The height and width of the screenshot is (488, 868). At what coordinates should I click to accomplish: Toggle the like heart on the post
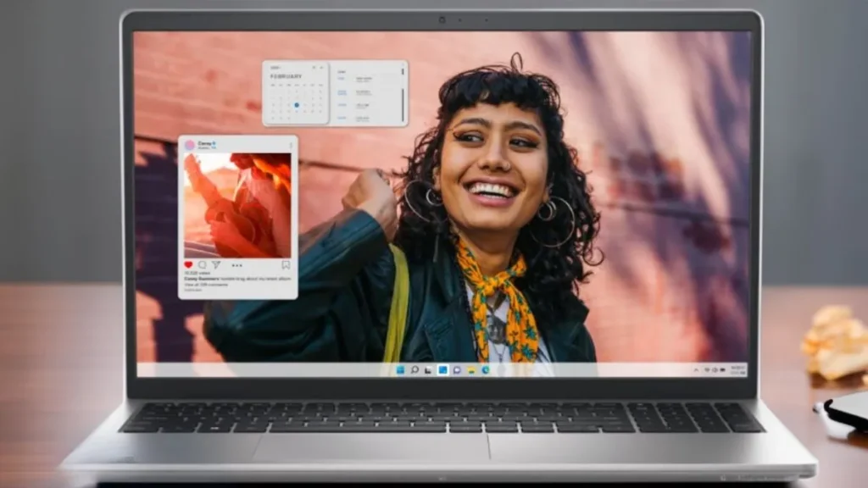pyautogui.click(x=188, y=264)
